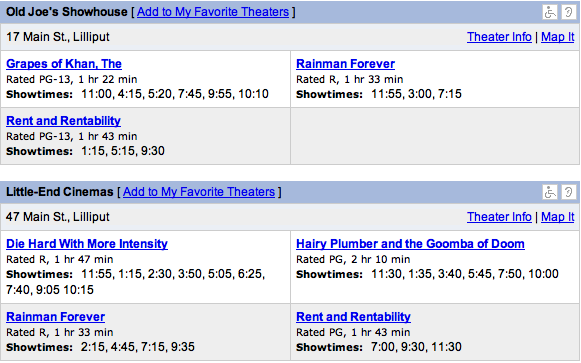
Task: Click wheelchair accessibility icon for Old Joe's Showhouse
Action: coord(550,12)
